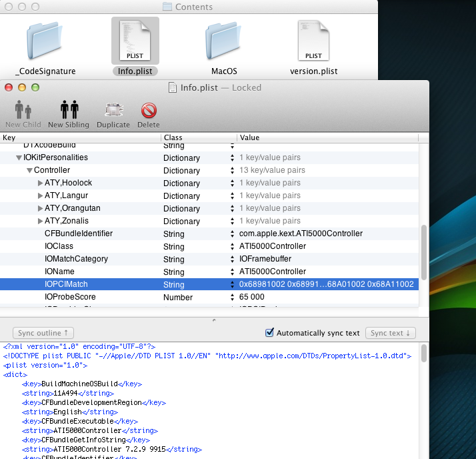Change class type of IOMatchCategory row

(232, 259)
